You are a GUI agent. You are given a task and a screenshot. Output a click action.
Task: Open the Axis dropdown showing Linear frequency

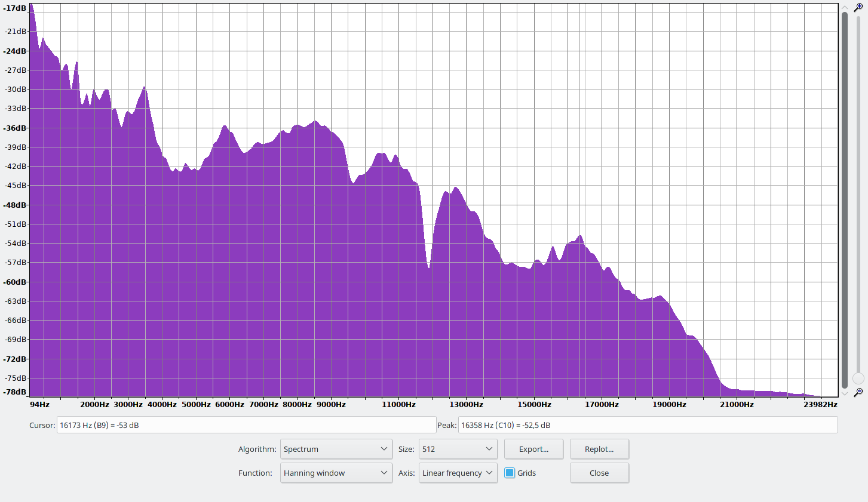(x=458, y=473)
